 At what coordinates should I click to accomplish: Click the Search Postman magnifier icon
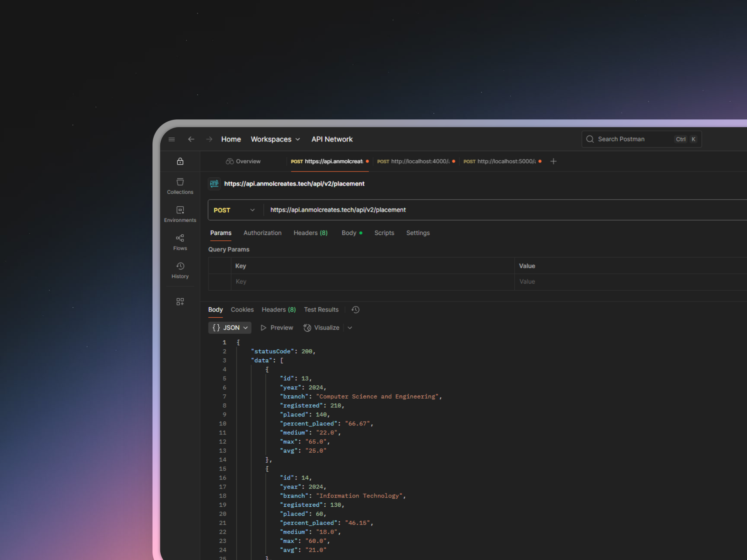(590, 139)
